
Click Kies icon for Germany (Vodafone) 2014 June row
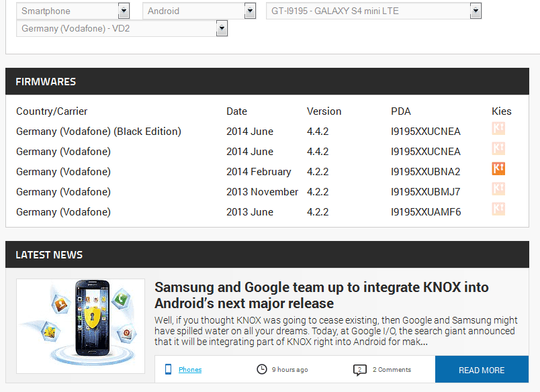498,148
